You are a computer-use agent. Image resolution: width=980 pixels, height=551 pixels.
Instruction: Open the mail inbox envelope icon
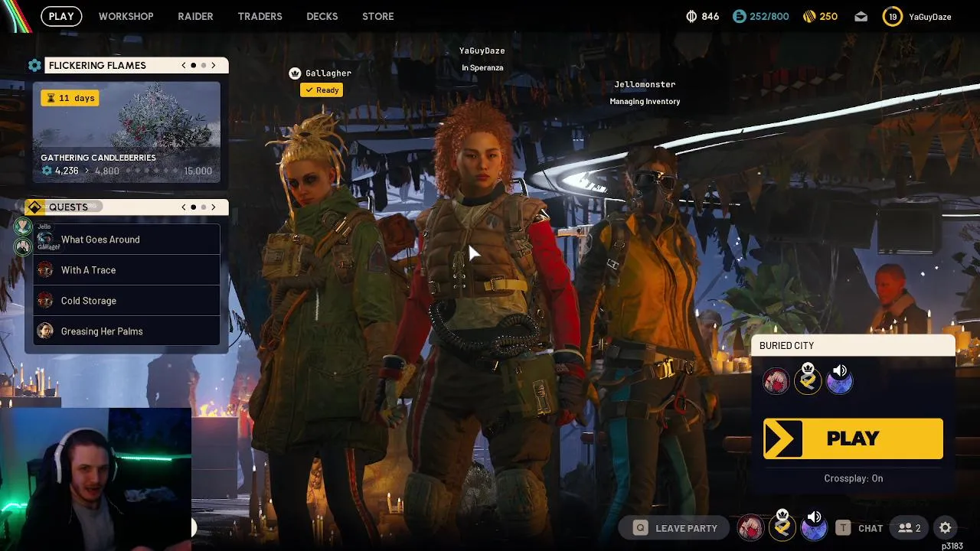point(861,16)
